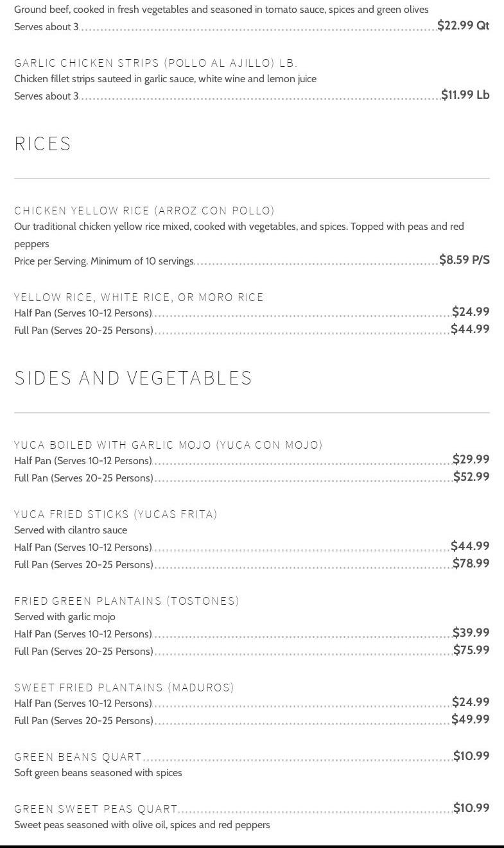Select the Sweet Fried Plantains (Maduros) title
Screen dimensions: 504x848
124,688
